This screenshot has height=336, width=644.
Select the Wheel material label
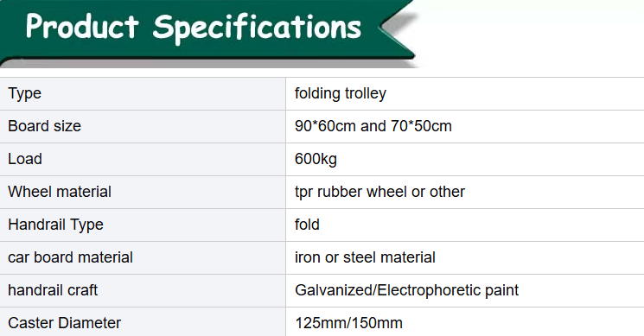[x=60, y=192]
